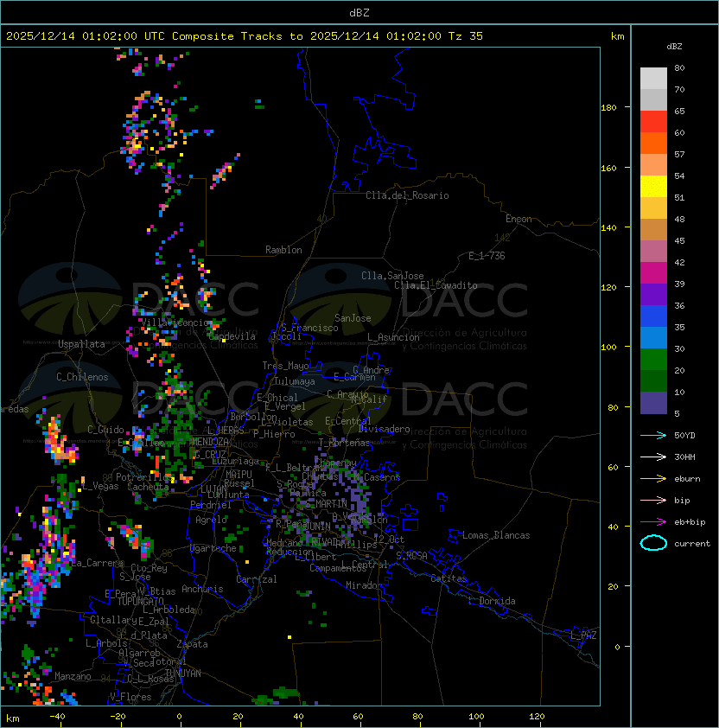Click the cyan 50YD arrow legend icon
Image resolution: width=719 pixels, height=728 pixels.
coord(653,435)
